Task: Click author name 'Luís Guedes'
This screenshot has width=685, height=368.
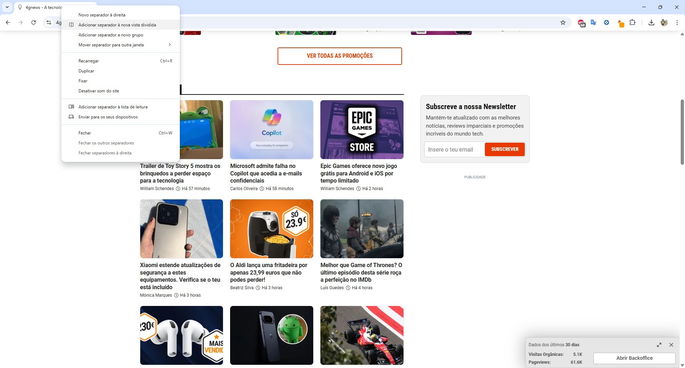Action: (x=332, y=288)
